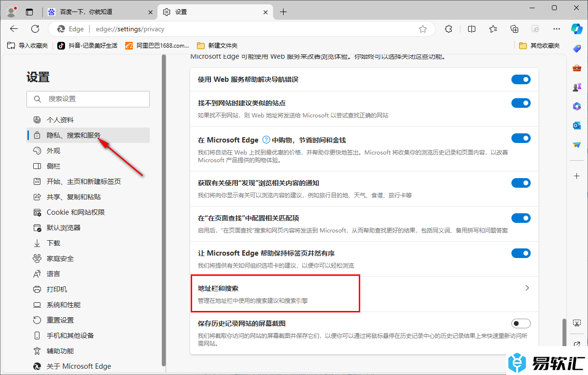Refresh the page

[35, 29]
